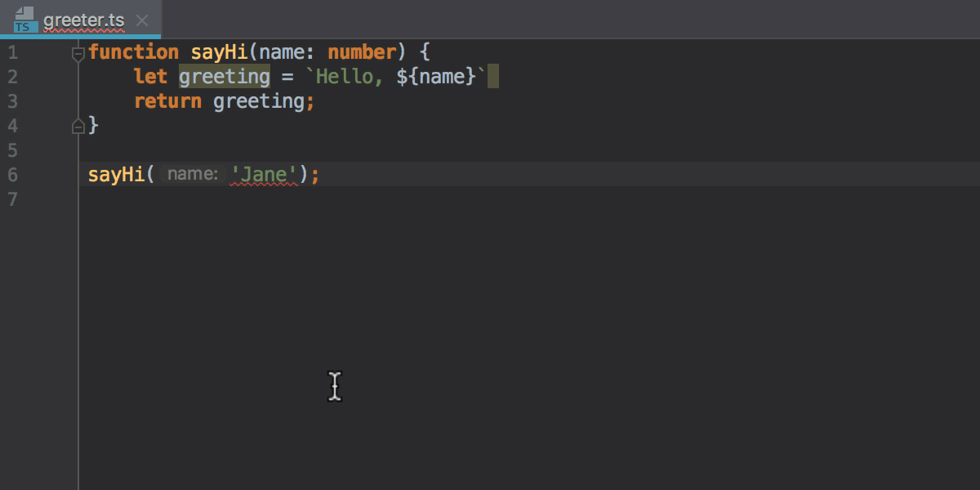The height and width of the screenshot is (490, 980).
Task: Click the sayHi call on line 6
Action: [115, 174]
